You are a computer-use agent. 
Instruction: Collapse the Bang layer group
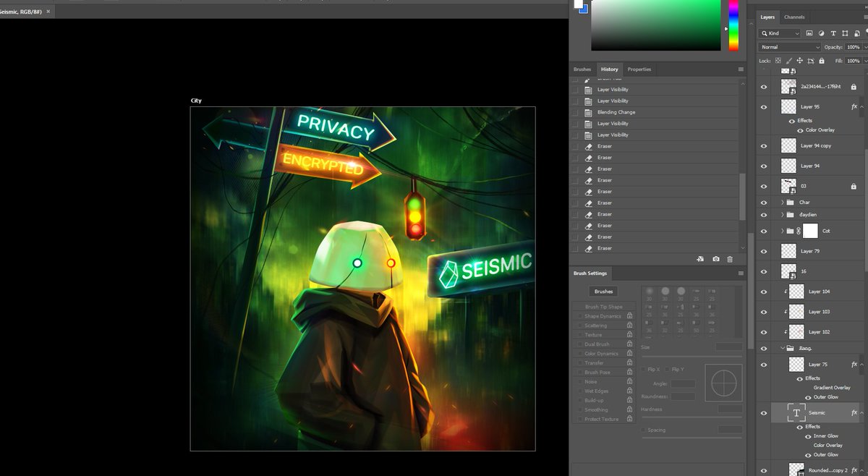tap(783, 348)
